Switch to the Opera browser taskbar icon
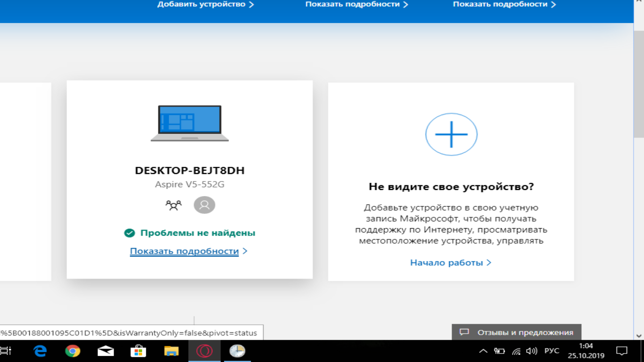Screen dimensions: 644x362 click(204, 351)
